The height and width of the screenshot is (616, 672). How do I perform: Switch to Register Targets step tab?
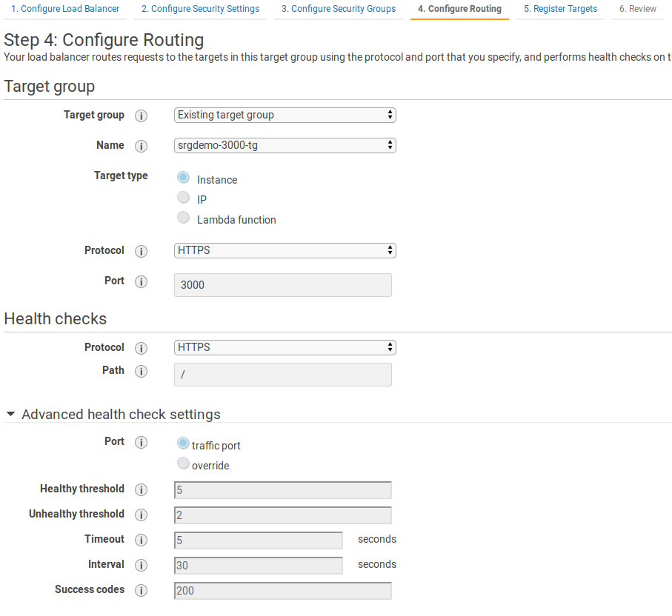tap(559, 9)
